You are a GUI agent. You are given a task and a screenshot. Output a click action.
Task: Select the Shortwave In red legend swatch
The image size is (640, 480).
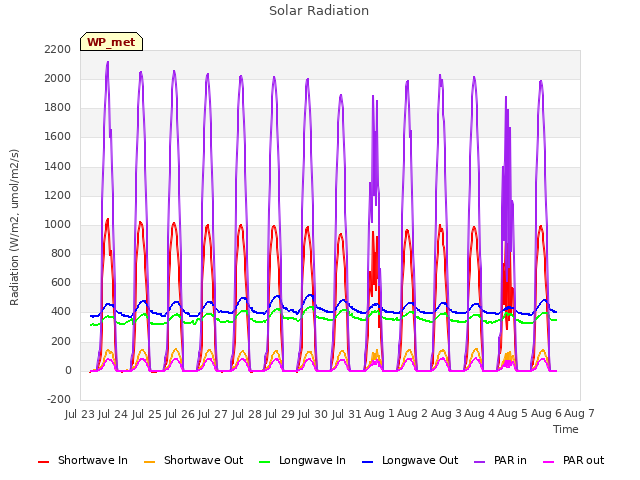[44, 462]
